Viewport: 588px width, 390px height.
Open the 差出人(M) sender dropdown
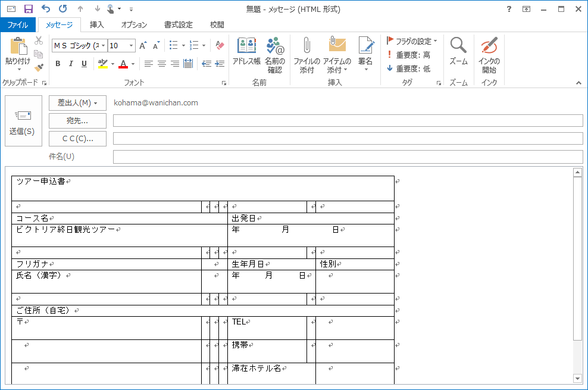(x=77, y=103)
